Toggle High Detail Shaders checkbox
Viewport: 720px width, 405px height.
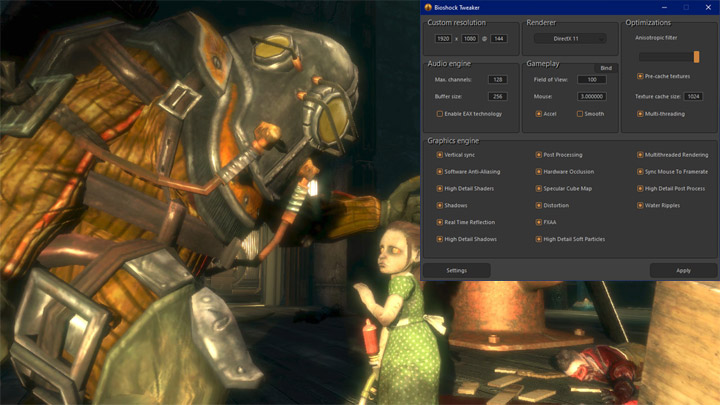[x=439, y=188]
